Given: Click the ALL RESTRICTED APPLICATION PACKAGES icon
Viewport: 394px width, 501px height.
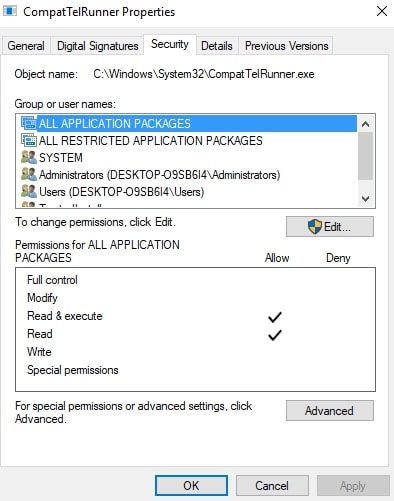Looking at the screenshot, I should (29, 140).
